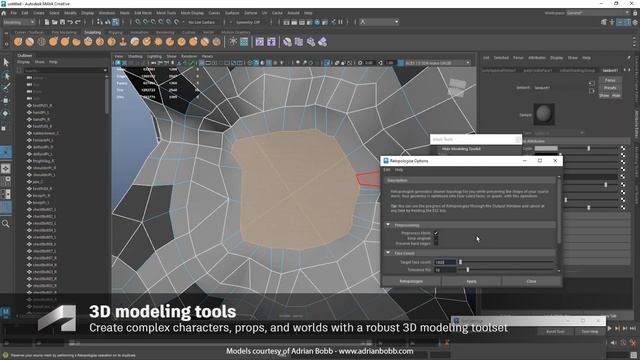Open Edit menu in Retopologize Options window
The width and height of the screenshot is (640, 360).
(387, 170)
